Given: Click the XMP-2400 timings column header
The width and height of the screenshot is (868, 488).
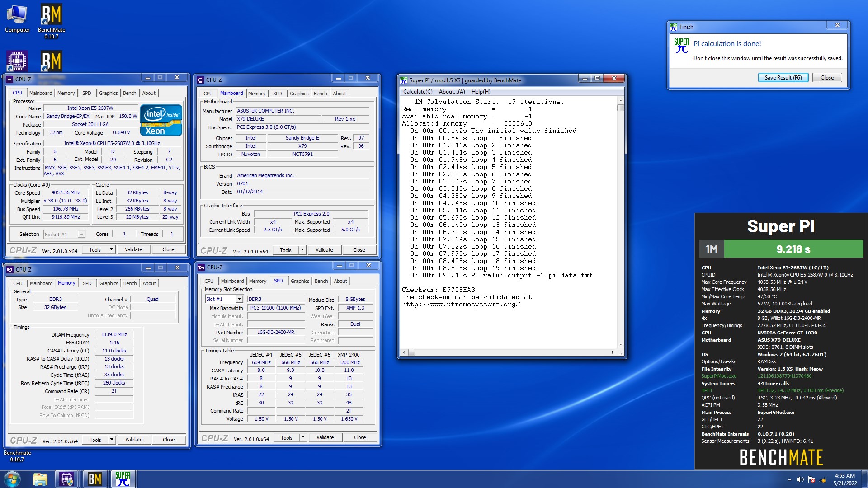Looking at the screenshot, I should 349,355.
